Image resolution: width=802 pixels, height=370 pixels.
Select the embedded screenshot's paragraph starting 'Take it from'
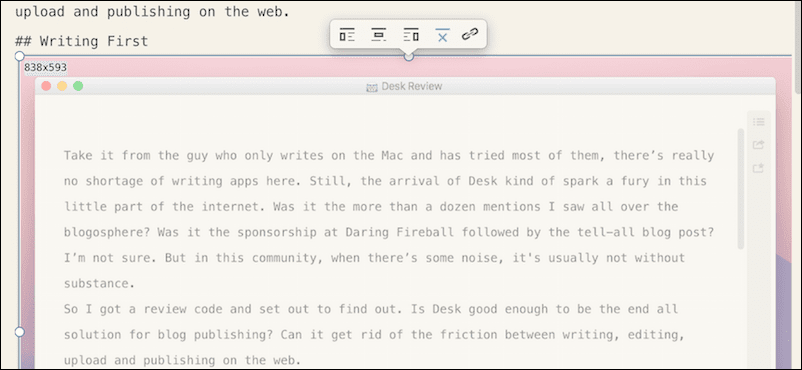(x=389, y=219)
